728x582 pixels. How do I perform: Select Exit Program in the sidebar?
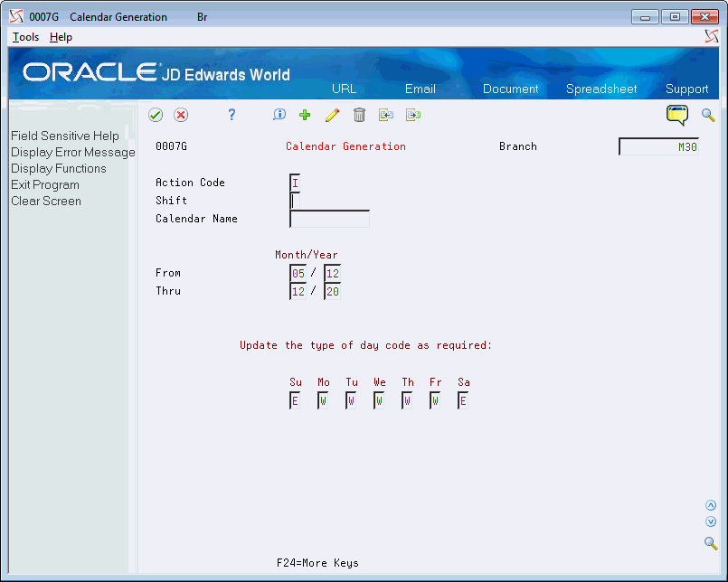tap(45, 184)
